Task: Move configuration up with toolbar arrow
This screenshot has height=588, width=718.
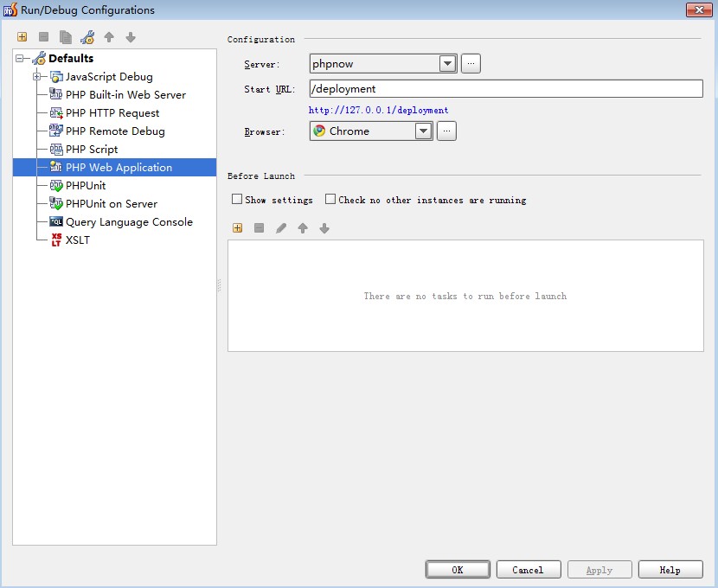Action: click(x=109, y=37)
